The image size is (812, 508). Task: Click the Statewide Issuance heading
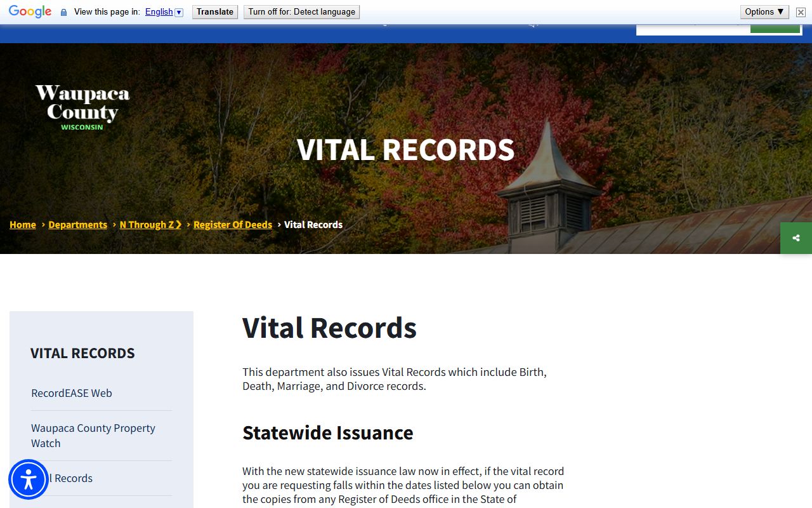tap(328, 432)
